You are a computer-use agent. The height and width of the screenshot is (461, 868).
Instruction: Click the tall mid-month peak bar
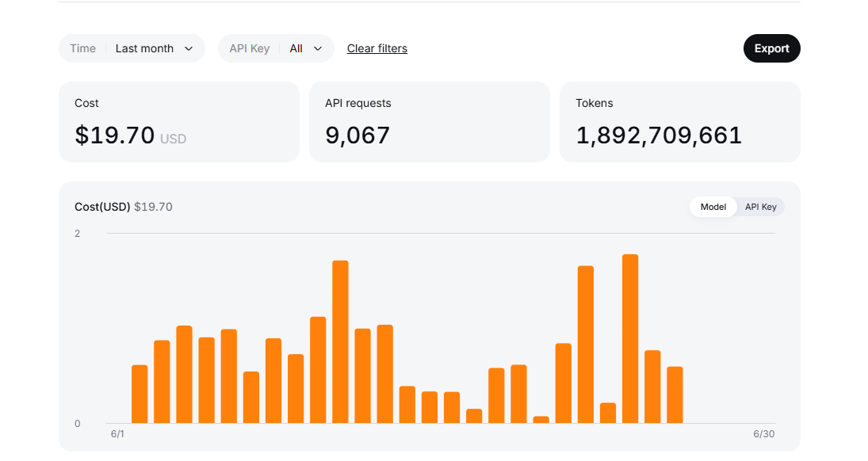click(340, 342)
